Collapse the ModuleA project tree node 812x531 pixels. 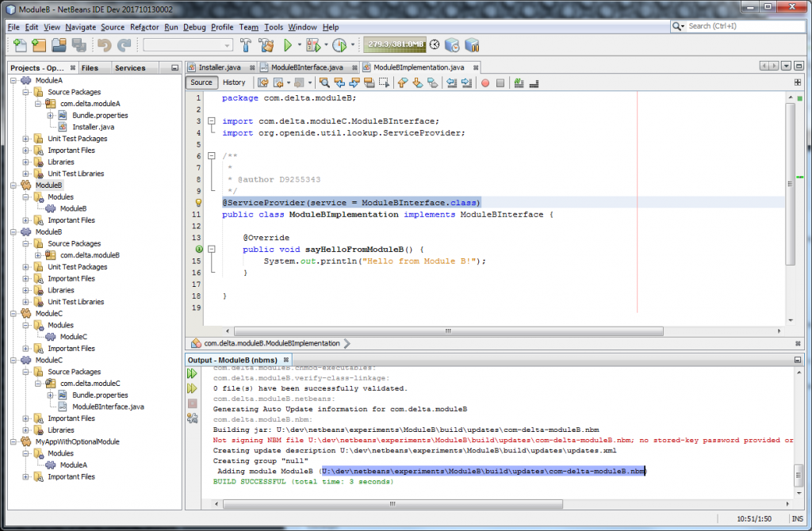[13, 80]
